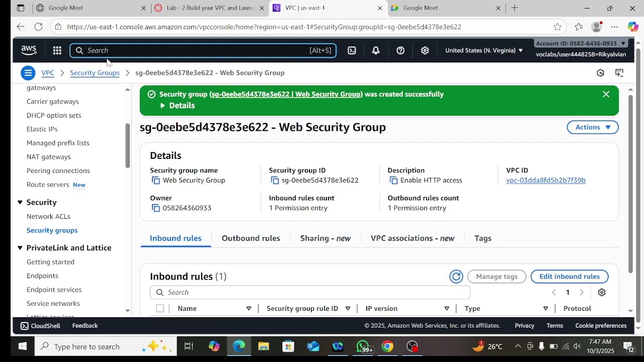644x362 pixels.
Task: Open VPC ID link vpc-03dda8fd5b2b7f39b
Action: (x=546, y=180)
